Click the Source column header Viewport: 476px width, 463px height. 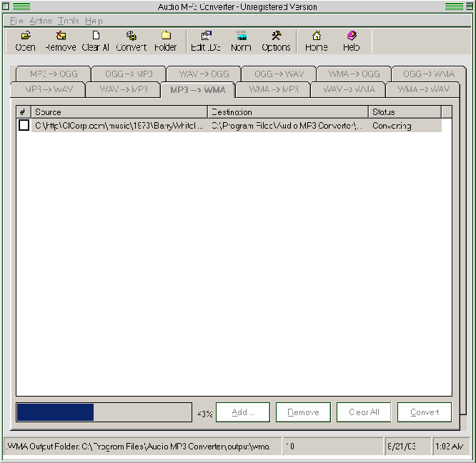pyautogui.click(x=119, y=112)
